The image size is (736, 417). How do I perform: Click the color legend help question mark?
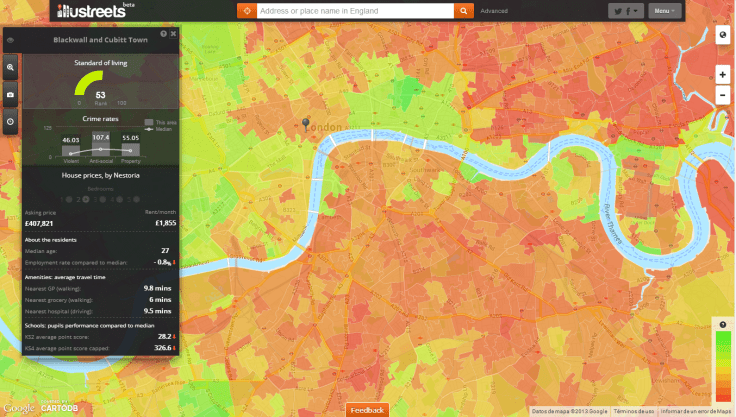tap(722, 324)
